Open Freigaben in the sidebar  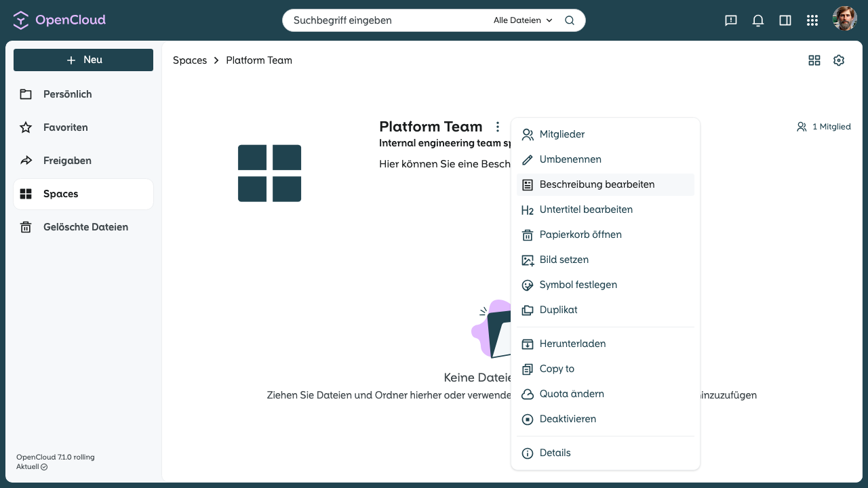83,161
